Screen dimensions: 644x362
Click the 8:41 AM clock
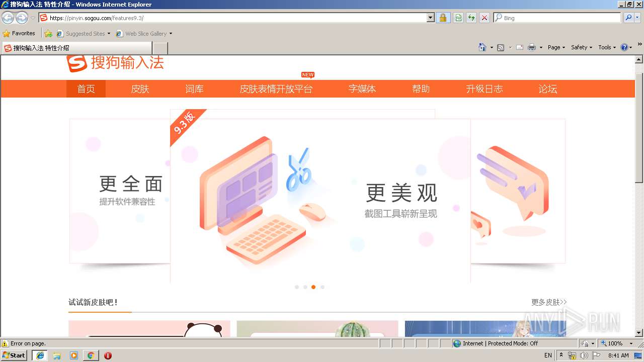coord(618,355)
